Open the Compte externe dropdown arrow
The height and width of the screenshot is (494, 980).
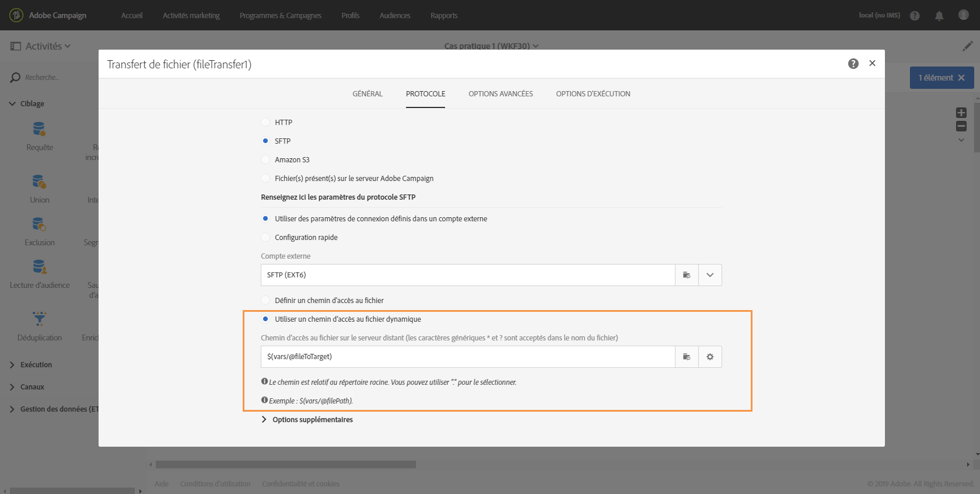710,275
